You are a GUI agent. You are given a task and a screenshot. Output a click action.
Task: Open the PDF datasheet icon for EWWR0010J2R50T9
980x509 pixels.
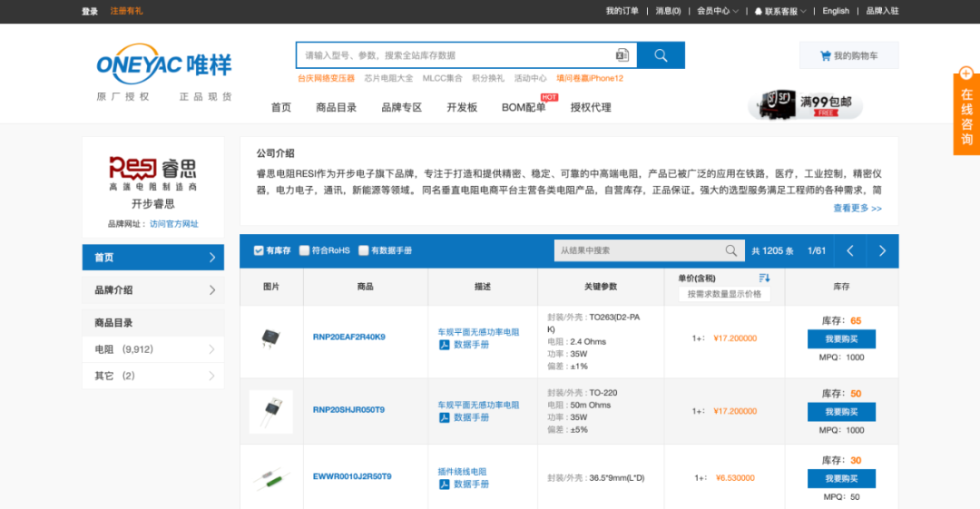444,484
